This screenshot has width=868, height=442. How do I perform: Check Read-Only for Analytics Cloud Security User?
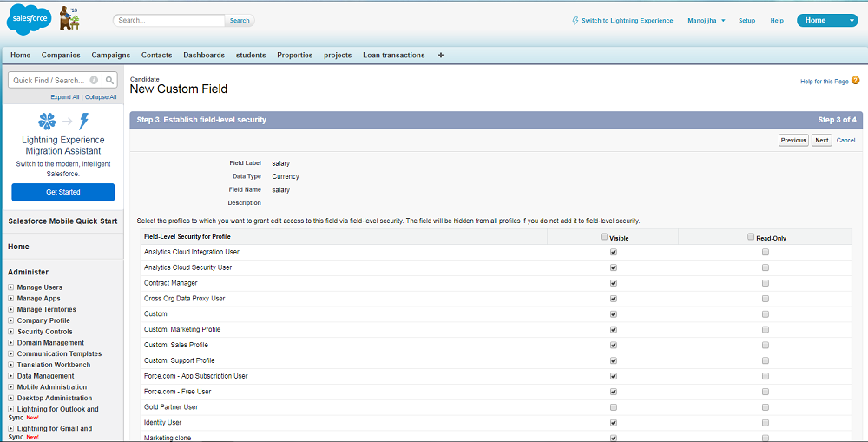click(x=765, y=267)
